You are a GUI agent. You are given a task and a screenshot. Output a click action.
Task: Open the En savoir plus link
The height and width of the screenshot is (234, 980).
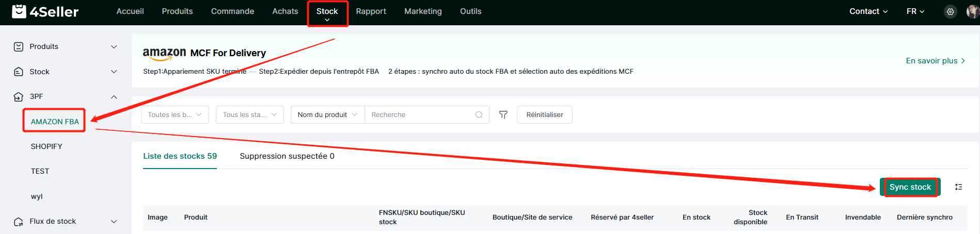936,61
